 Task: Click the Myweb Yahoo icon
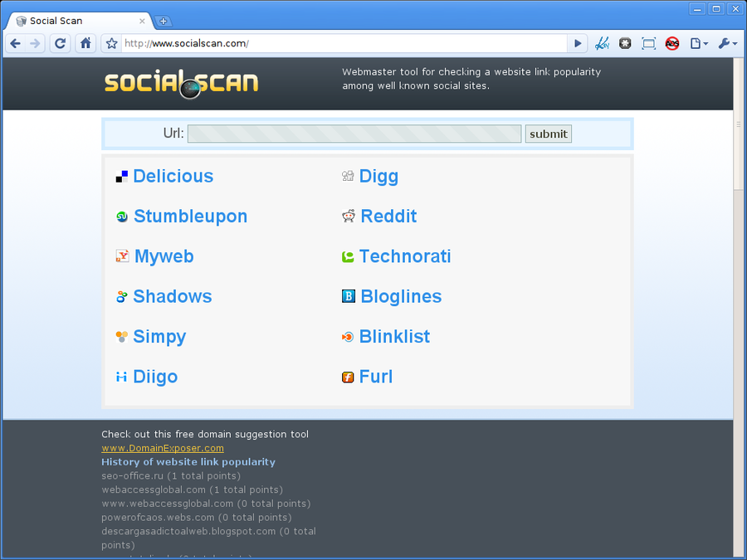pos(123,256)
